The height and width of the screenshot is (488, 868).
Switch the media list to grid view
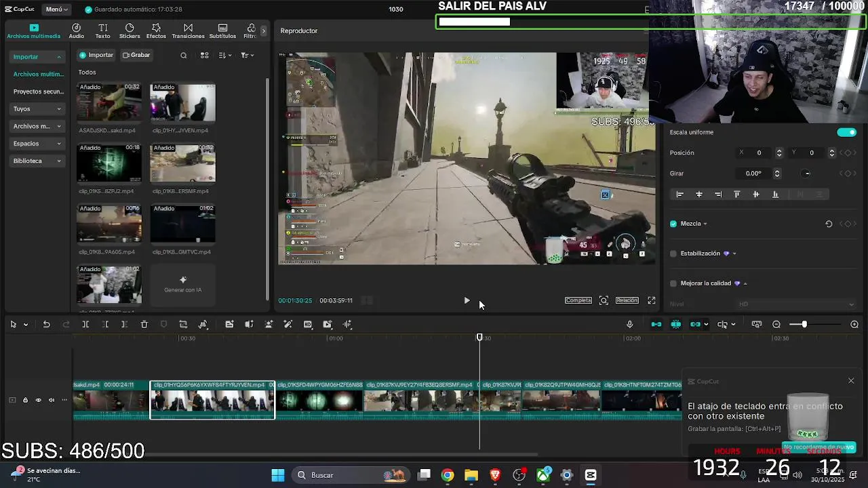tap(204, 56)
